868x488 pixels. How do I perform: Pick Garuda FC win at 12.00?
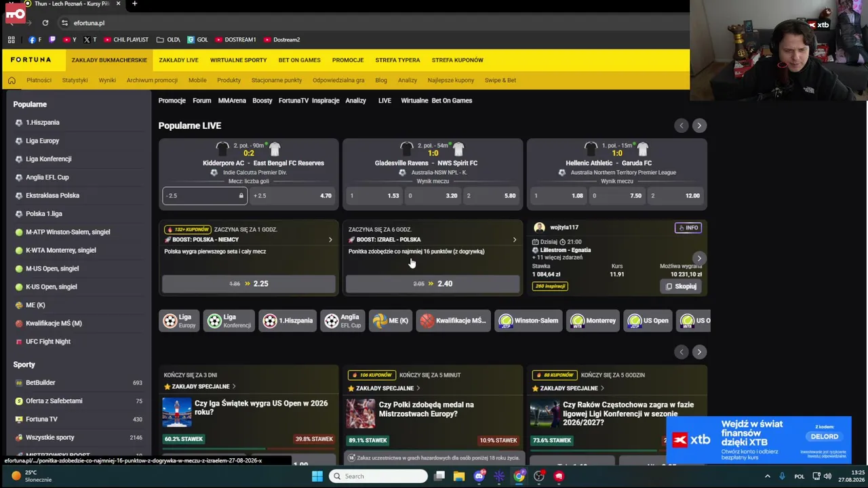[x=675, y=196]
